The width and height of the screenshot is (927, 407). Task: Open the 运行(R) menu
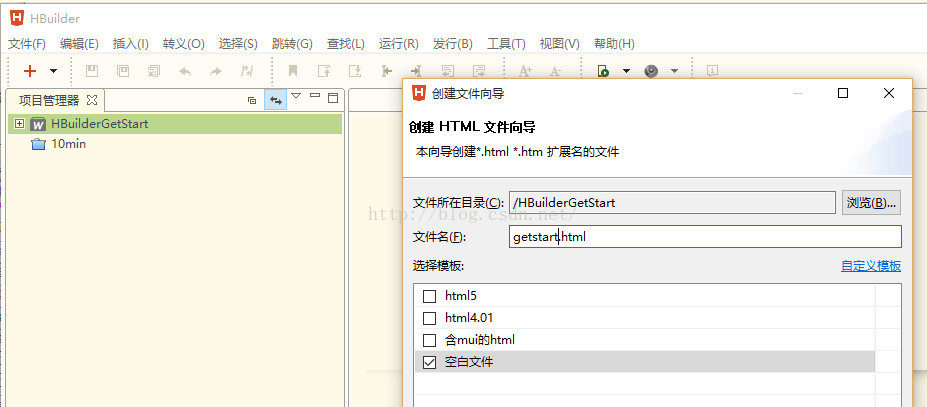tap(398, 44)
